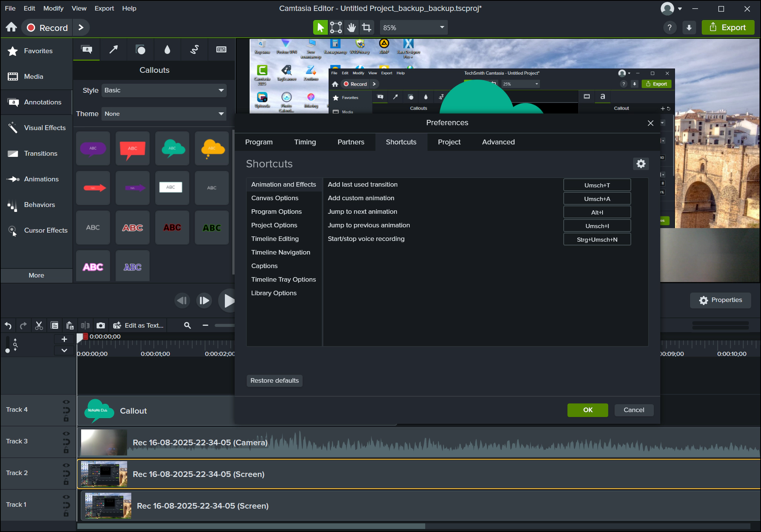The height and width of the screenshot is (532, 761).
Task: Copy the selected media in timeline toolbar
Action: click(54, 325)
